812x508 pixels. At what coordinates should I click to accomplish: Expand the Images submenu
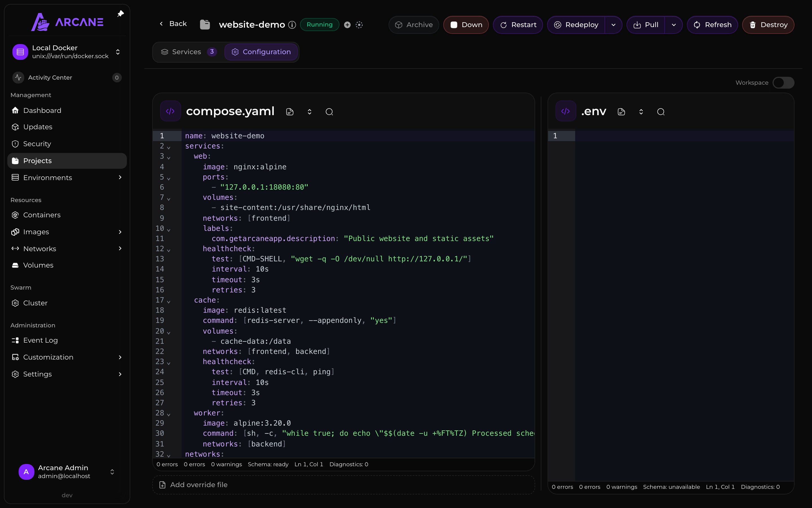pyautogui.click(x=120, y=232)
